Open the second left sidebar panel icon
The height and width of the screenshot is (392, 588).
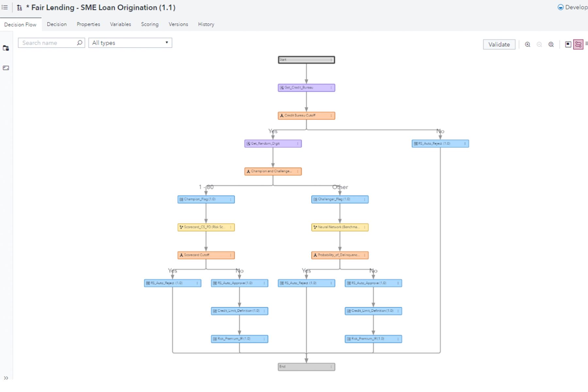point(6,68)
